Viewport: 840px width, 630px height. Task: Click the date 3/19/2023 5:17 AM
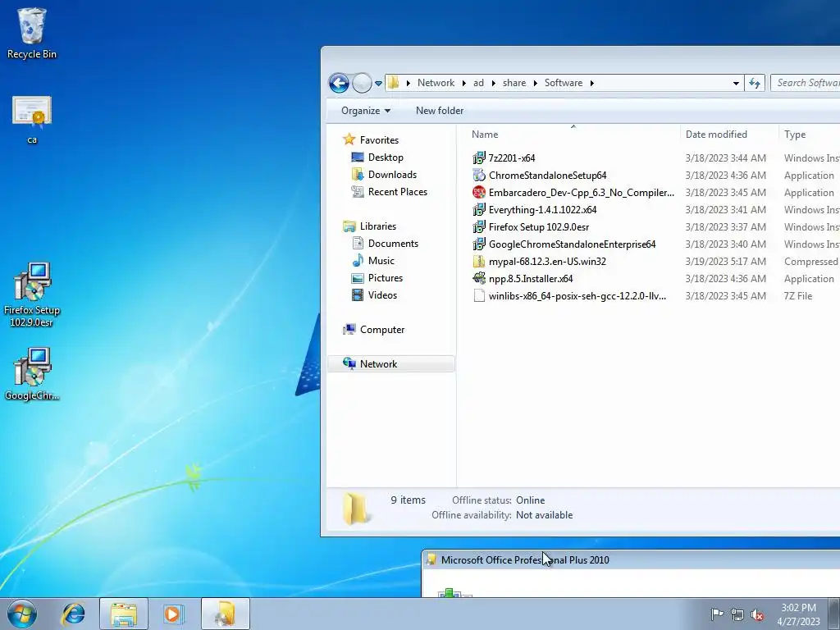click(725, 262)
